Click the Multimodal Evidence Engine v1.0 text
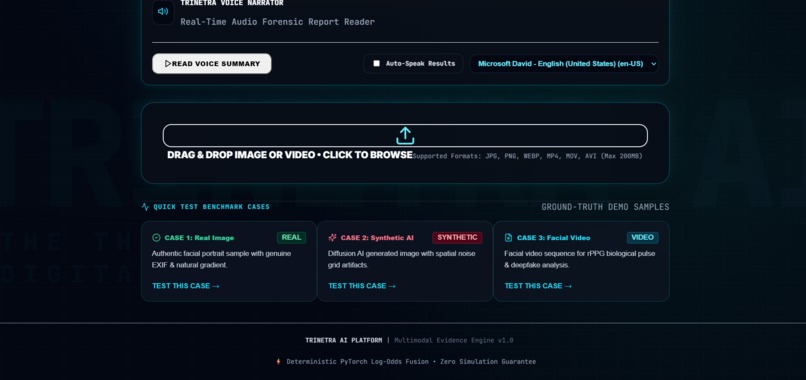The height and width of the screenshot is (380, 806). [454, 340]
